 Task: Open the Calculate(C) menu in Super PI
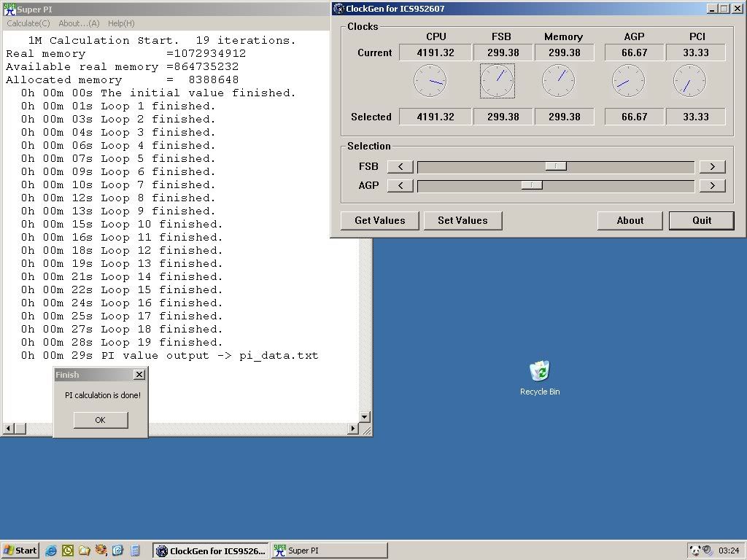pyautogui.click(x=28, y=23)
